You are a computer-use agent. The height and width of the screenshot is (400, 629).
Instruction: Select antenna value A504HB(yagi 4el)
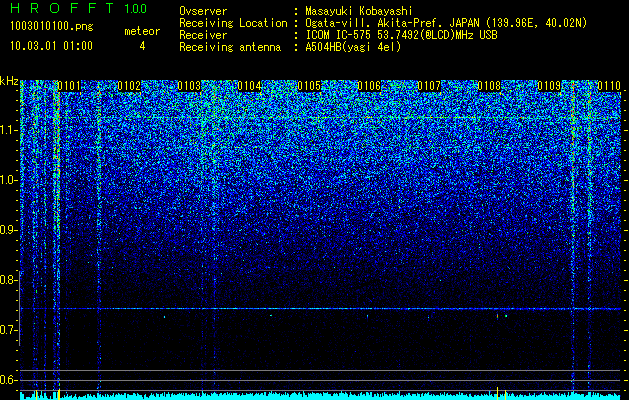click(353, 47)
